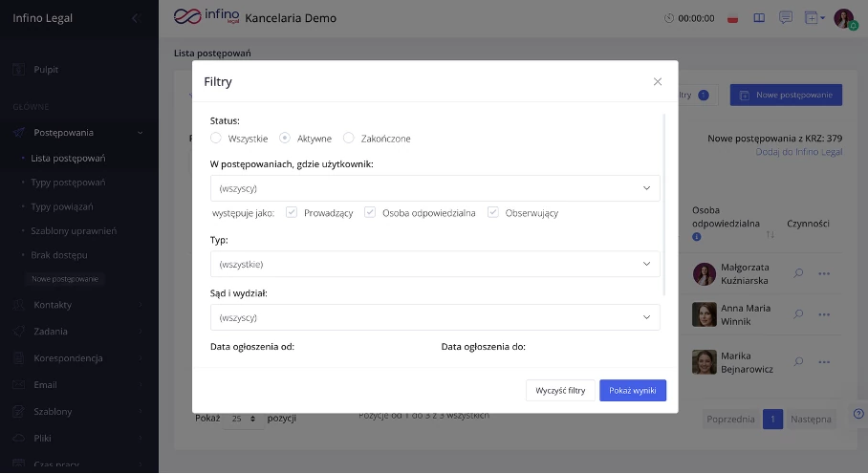Click the Email envelope icon
Image resolution: width=868 pixels, height=474 pixels.
tap(19, 384)
